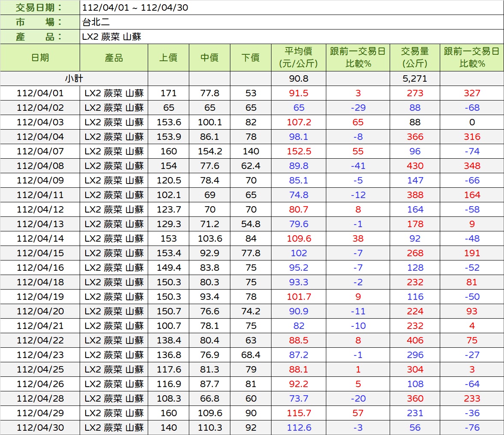Click the date cell 112/04/30
The image size is (504, 435).
(x=40, y=428)
